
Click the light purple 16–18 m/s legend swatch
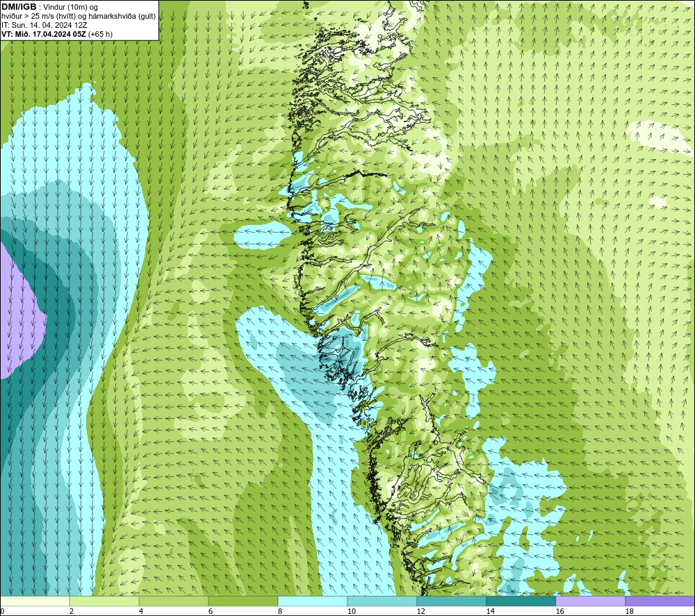pyautogui.click(x=590, y=601)
